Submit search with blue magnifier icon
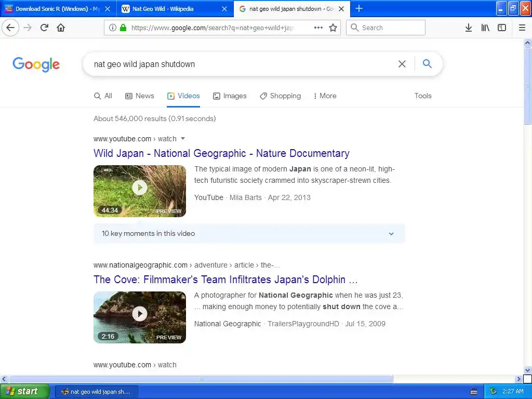The width and height of the screenshot is (532, 399). [x=427, y=63]
